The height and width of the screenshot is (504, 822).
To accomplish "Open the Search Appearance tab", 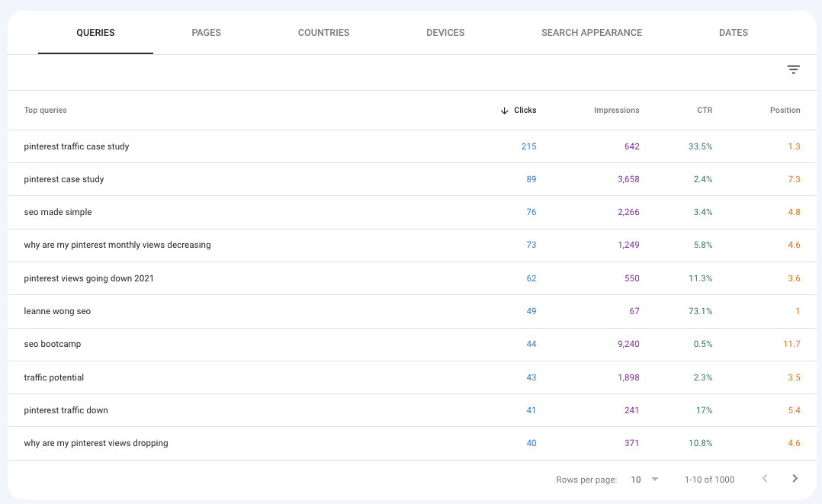I will pyautogui.click(x=592, y=33).
